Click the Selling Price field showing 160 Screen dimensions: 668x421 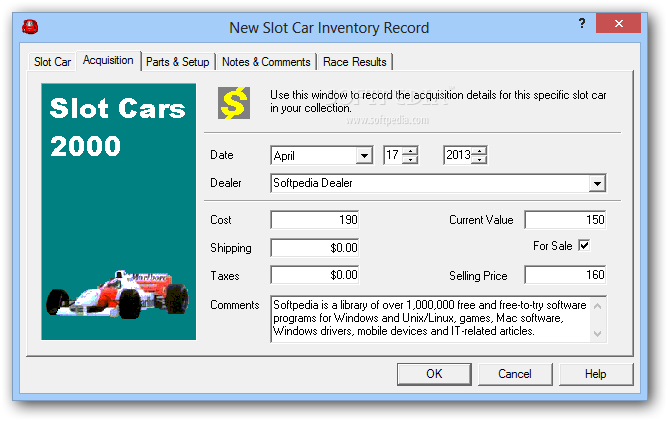pos(565,275)
